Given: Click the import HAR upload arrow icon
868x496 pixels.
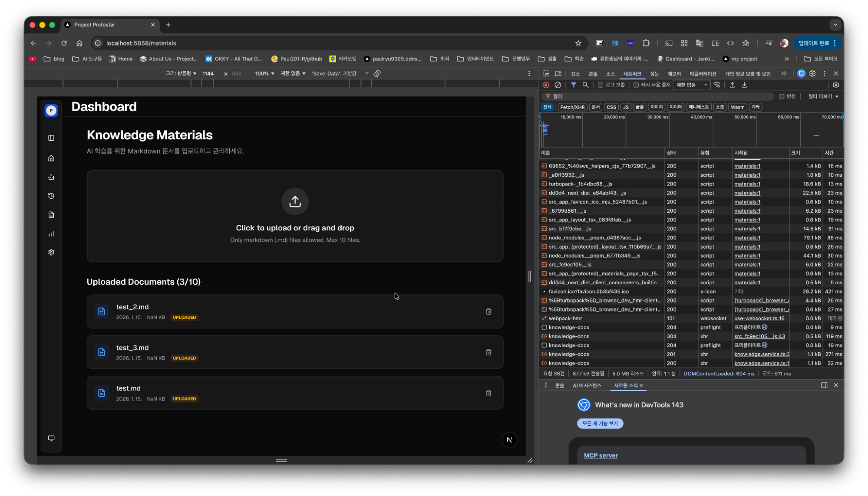Looking at the screenshot, I should point(732,85).
